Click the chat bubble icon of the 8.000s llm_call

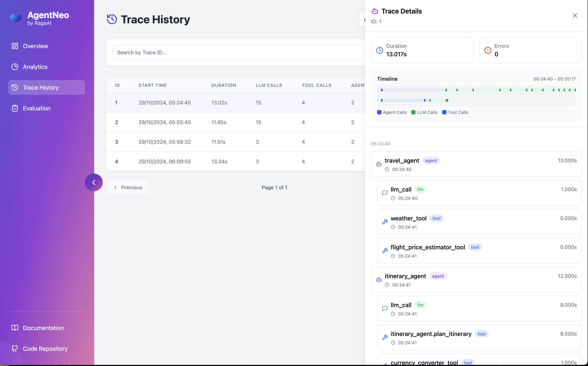coord(385,308)
